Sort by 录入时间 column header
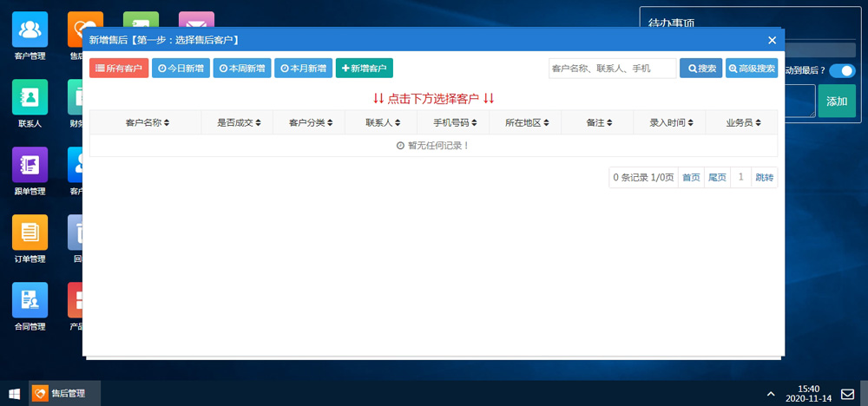 click(x=672, y=123)
